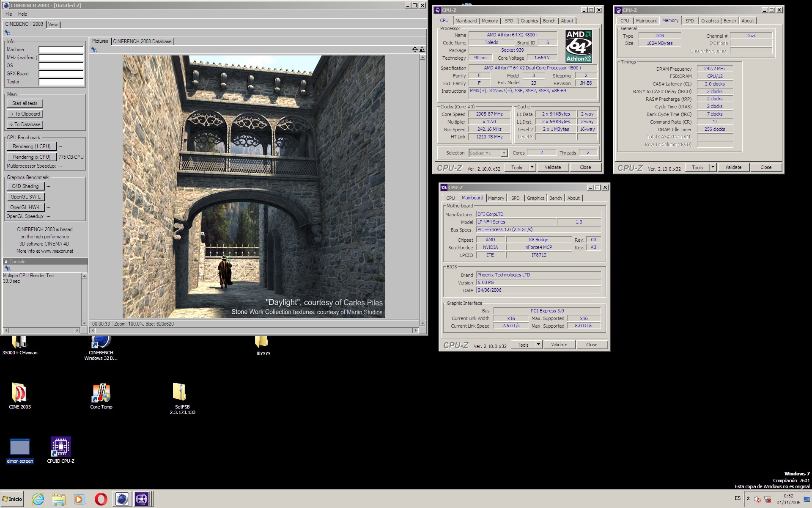Open the 35000+ CHwman desktop folder
Viewport: 812px width, 508px height.
click(19, 345)
